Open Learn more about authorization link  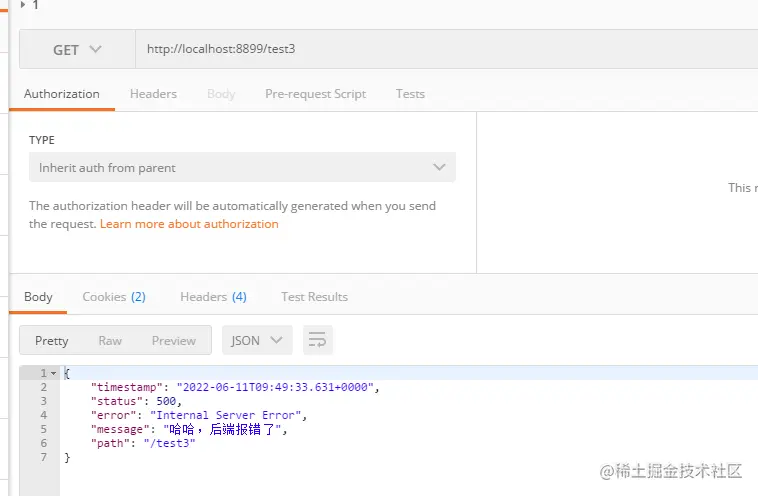pos(189,224)
